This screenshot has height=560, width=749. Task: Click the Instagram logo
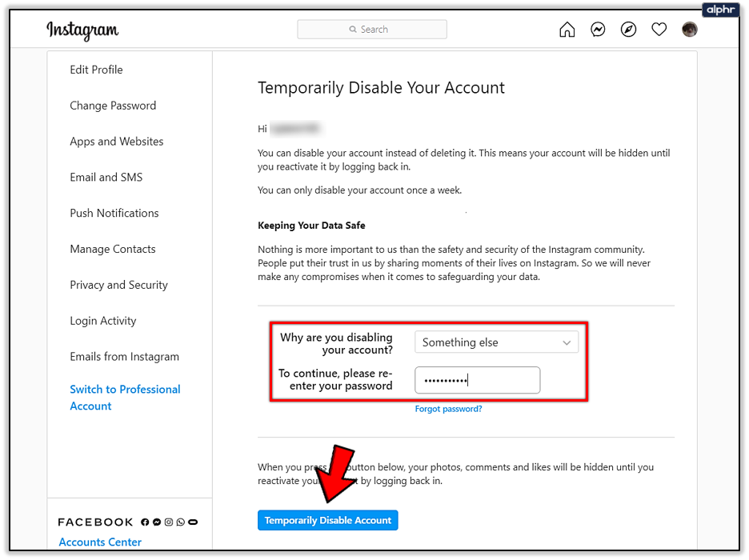82,30
